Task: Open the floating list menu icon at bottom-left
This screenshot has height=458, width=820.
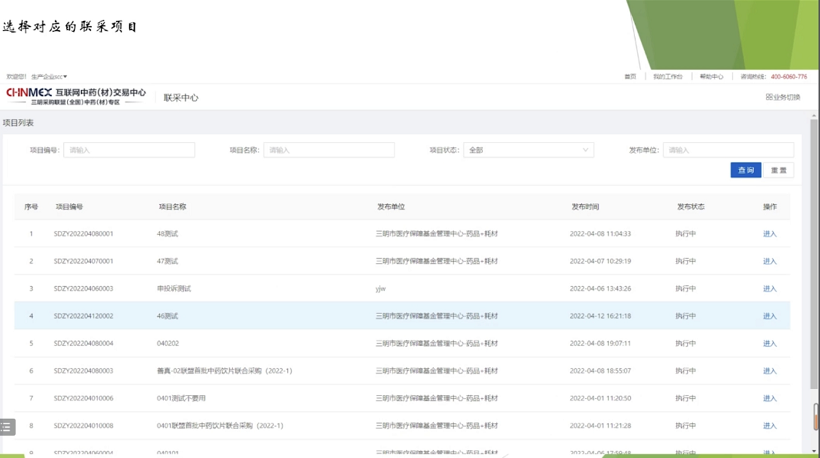Action: (7, 427)
